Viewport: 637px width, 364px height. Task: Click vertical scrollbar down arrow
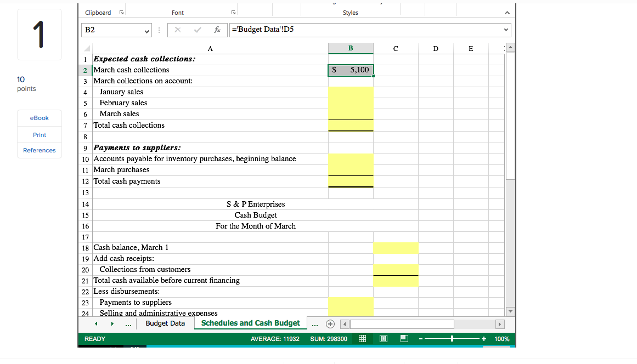pyautogui.click(x=511, y=311)
